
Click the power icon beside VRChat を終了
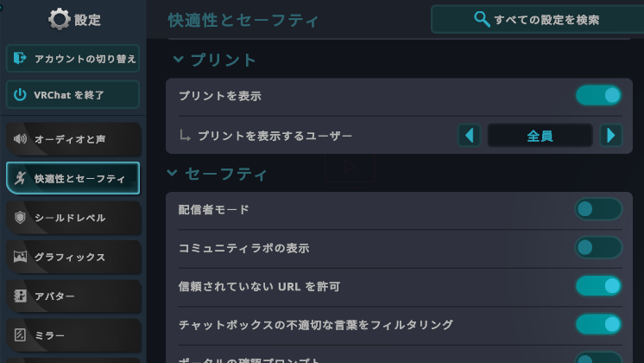pos(20,95)
